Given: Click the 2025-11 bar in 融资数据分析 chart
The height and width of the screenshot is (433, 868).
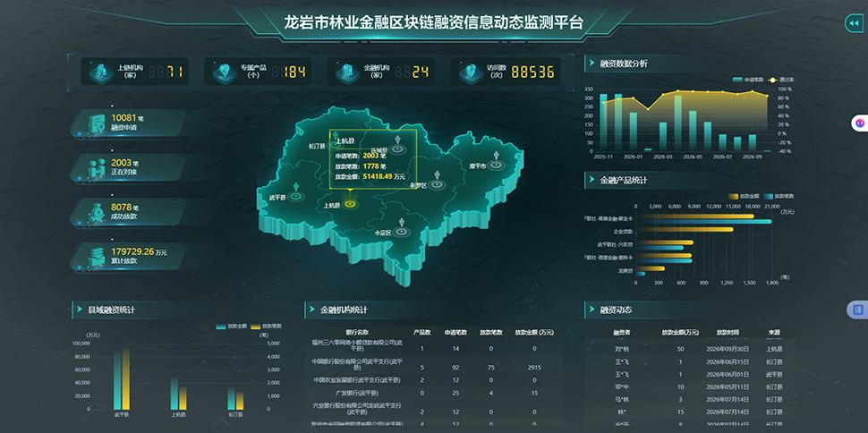Looking at the screenshot, I should pyautogui.click(x=603, y=122).
